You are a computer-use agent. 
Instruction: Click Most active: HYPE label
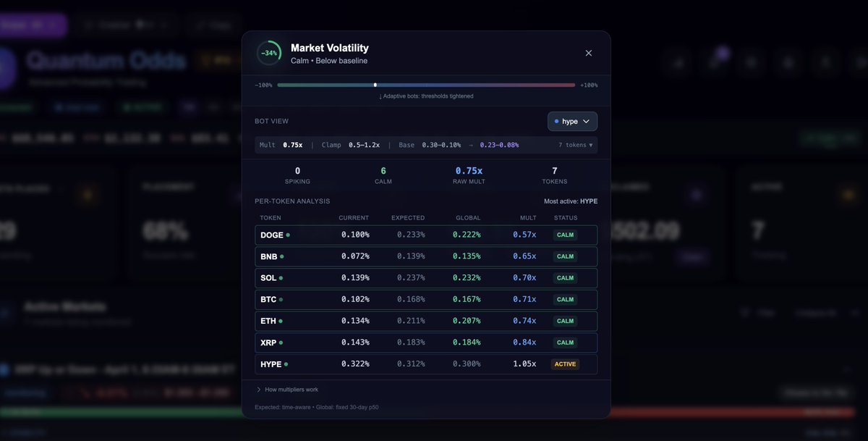571,201
